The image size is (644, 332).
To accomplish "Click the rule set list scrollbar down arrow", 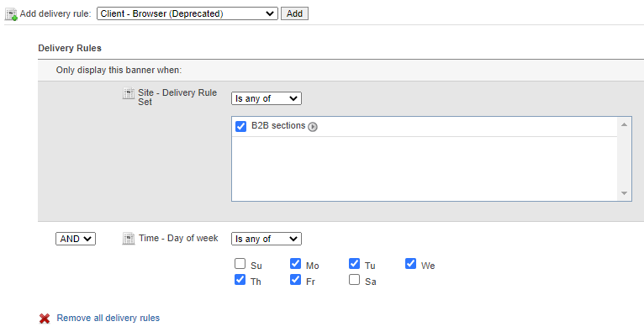I will click(625, 193).
